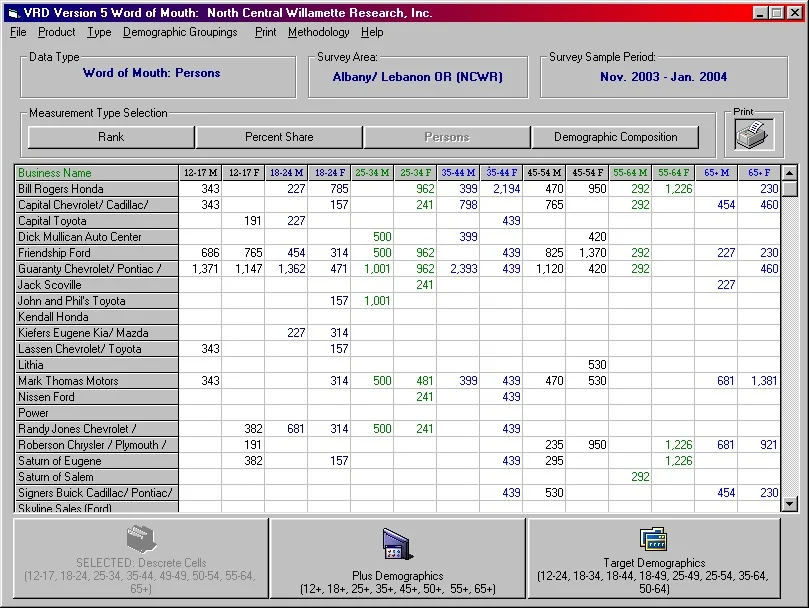The height and width of the screenshot is (608, 809).
Task: Open the Demographic Groupings menu
Action: coord(180,32)
